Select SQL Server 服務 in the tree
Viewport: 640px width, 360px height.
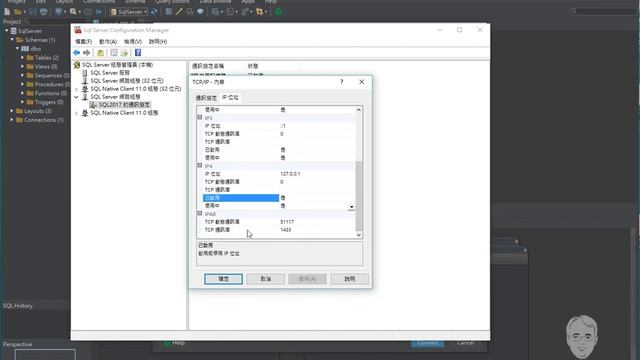click(110, 73)
